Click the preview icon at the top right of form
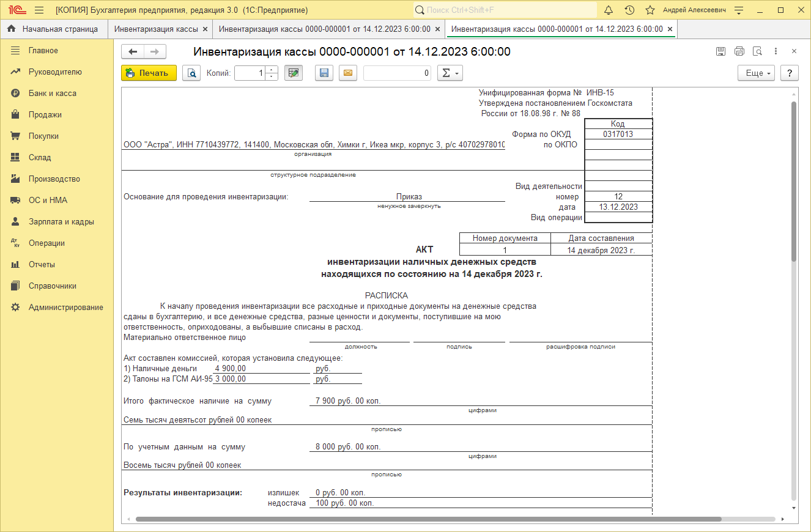The image size is (811, 532). pyautogui.click(x=757, y=51)
